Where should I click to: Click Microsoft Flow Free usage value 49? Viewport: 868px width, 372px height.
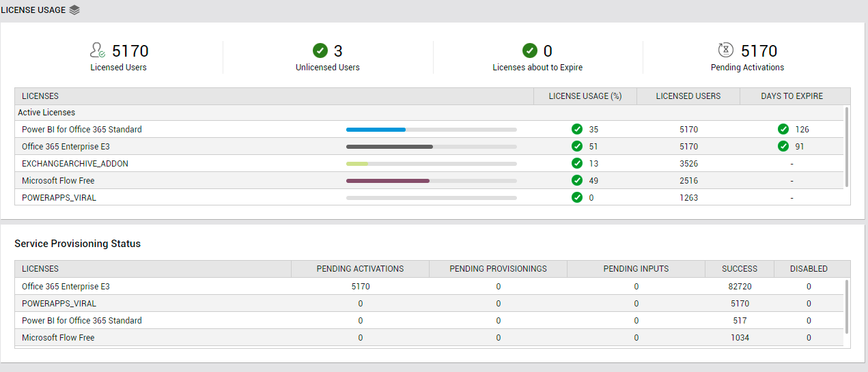click(593, 181)
